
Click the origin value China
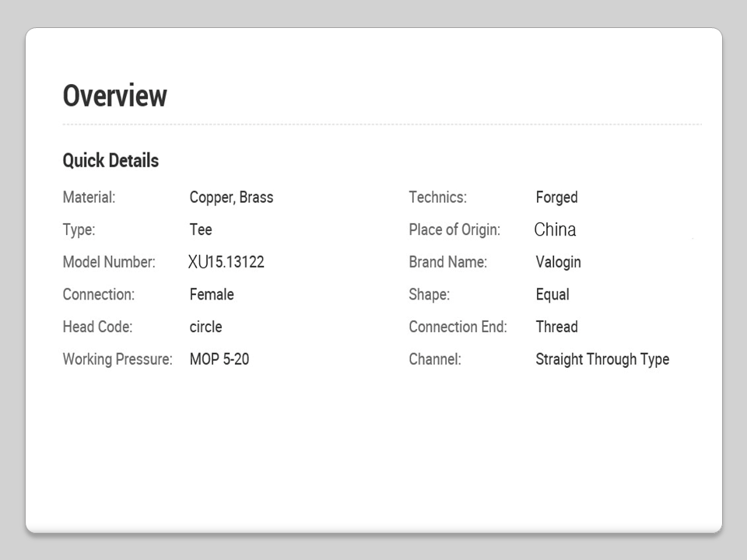coord(556,230)
